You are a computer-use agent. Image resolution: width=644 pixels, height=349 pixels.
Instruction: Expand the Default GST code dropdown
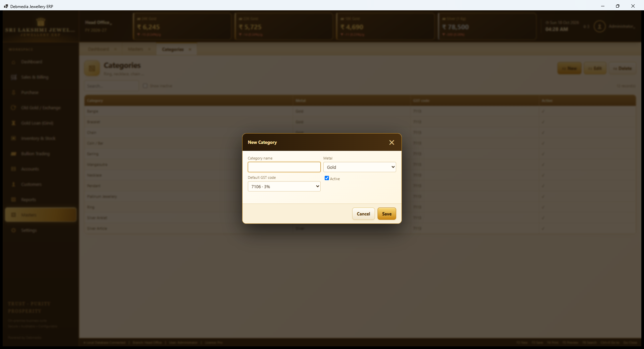[x=284, y=186]
